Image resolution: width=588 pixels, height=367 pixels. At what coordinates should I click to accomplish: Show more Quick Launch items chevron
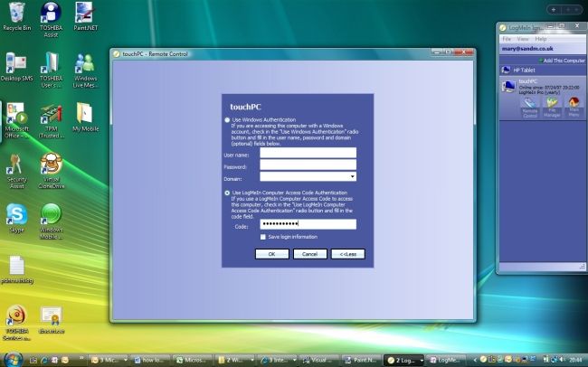click(81, 359)
